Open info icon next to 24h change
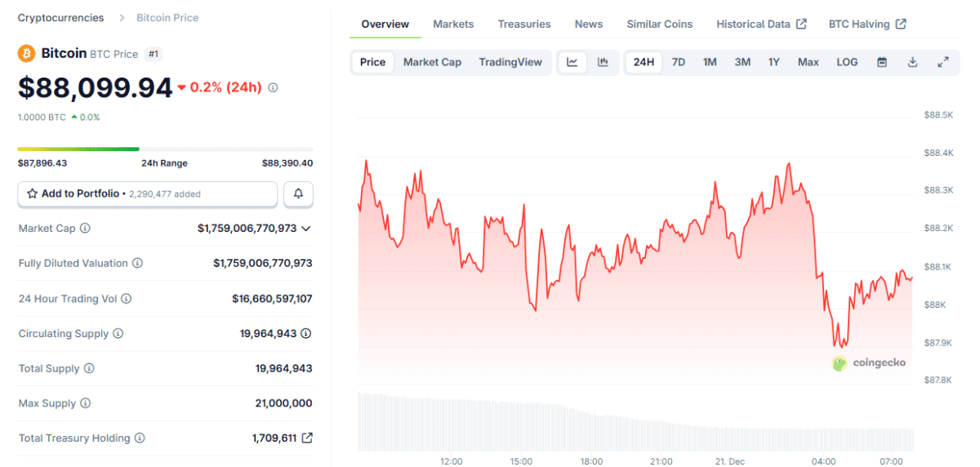Viewport: 980px width, 467px height. tap(273, 87)
